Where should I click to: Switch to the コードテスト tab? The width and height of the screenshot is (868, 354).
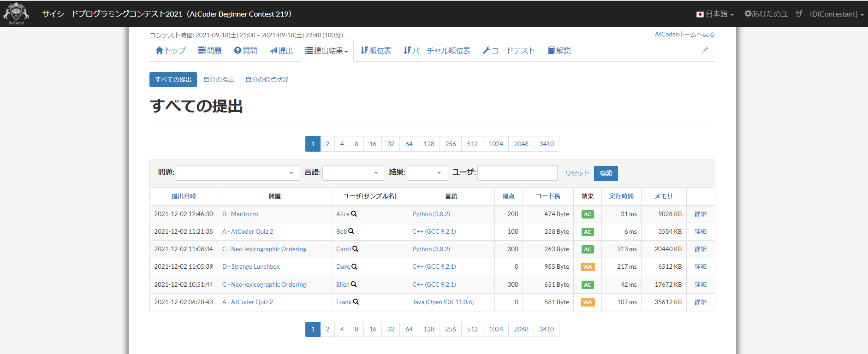[509, 51]
